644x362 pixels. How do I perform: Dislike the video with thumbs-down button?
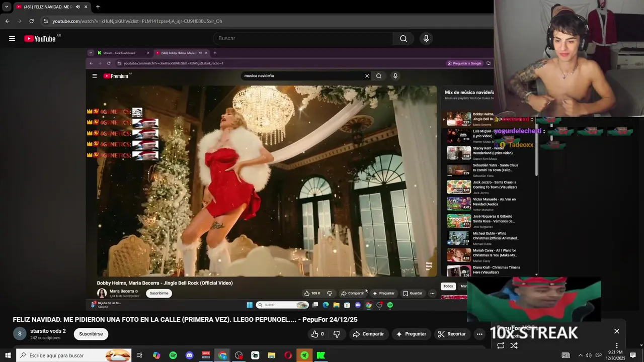[x=337, y=334]
